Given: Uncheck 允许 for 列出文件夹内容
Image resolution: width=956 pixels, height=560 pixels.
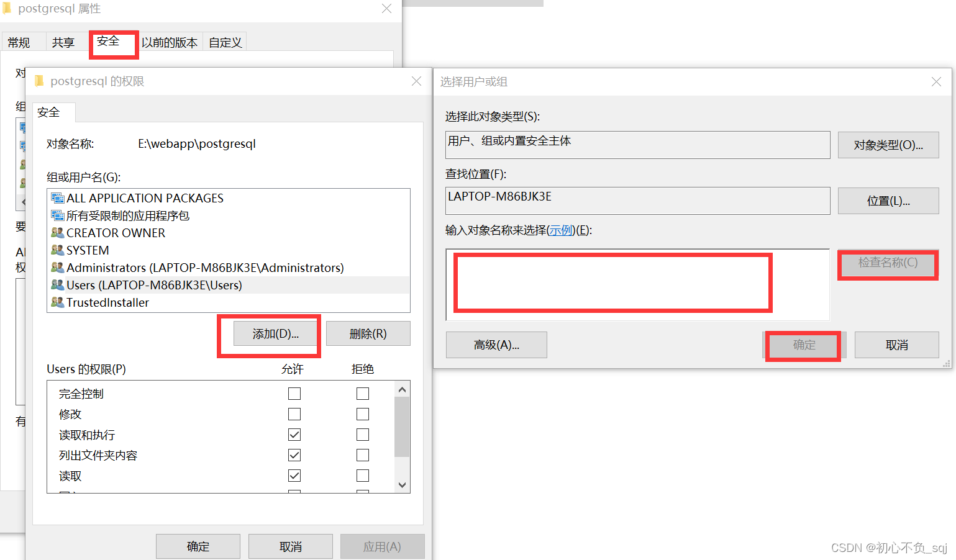Looking at the screenshot, I should point(294,455).
